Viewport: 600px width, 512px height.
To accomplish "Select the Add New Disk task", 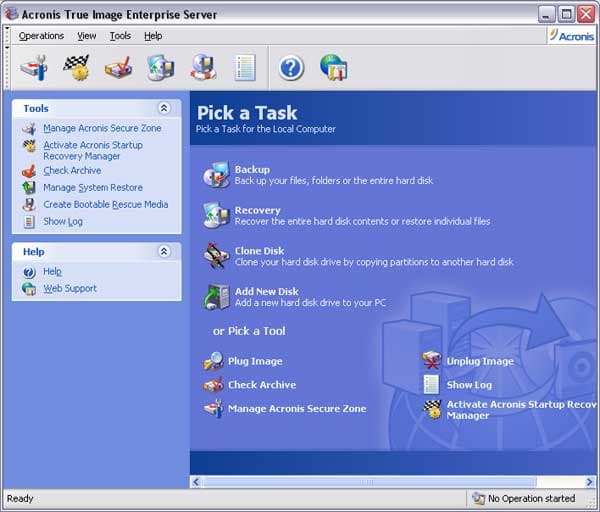I will tap(267, 292).
